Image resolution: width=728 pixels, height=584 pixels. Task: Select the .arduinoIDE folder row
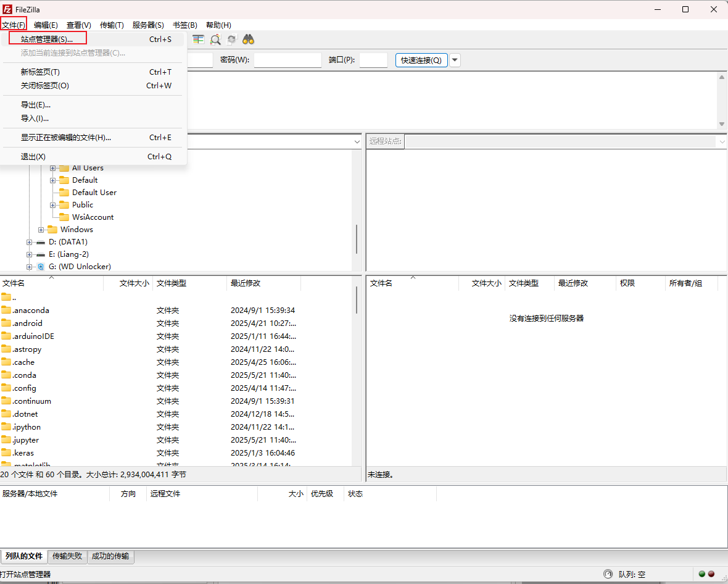(176, 336)
